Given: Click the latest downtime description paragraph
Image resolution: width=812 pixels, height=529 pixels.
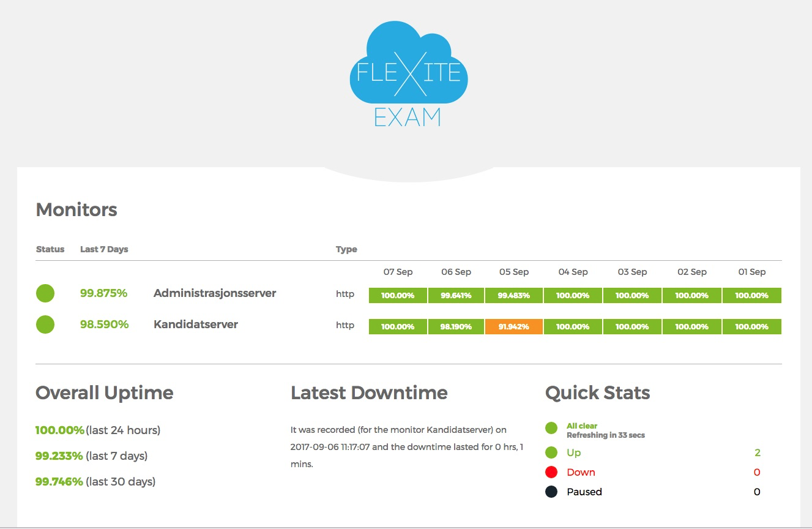Looking at the screenshot, I should tap(407, 447).
